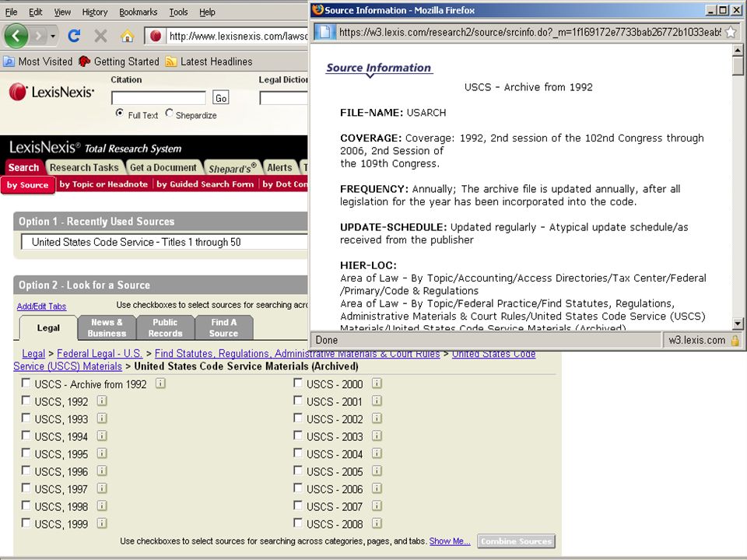Screen dimensions: 747x560
Task: Open the News & Business tab
Action: [x=107, y=327]
